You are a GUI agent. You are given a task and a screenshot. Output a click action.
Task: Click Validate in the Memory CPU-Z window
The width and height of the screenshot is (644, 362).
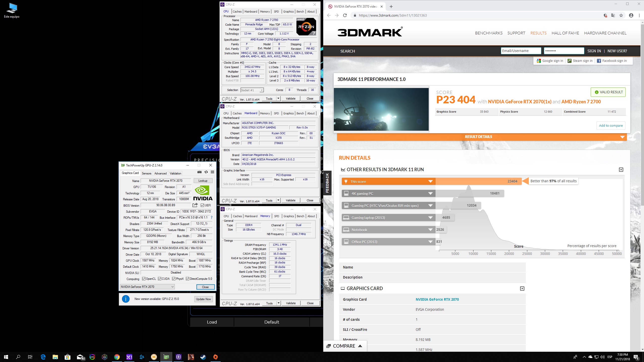tap(291, 303)
